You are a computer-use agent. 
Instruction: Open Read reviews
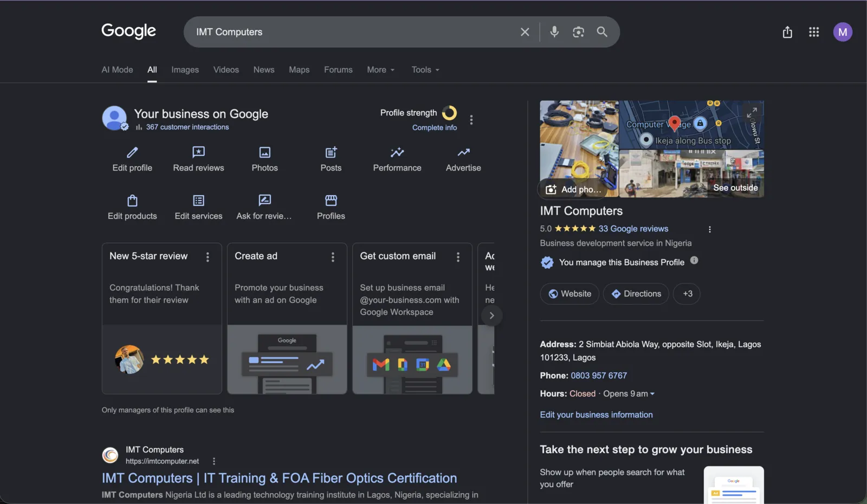coord(198,159)
